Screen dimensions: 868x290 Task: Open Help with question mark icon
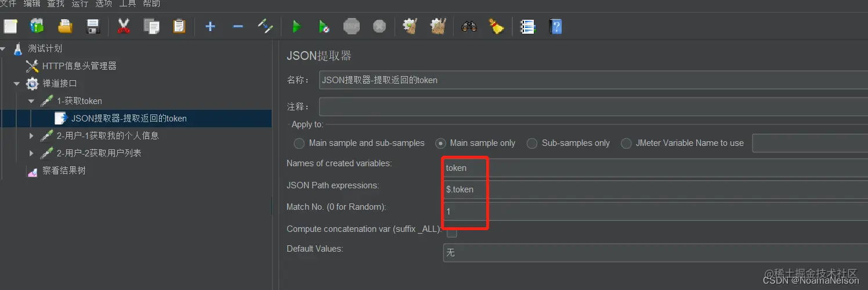pyautogui.click(x=555, y=26)
